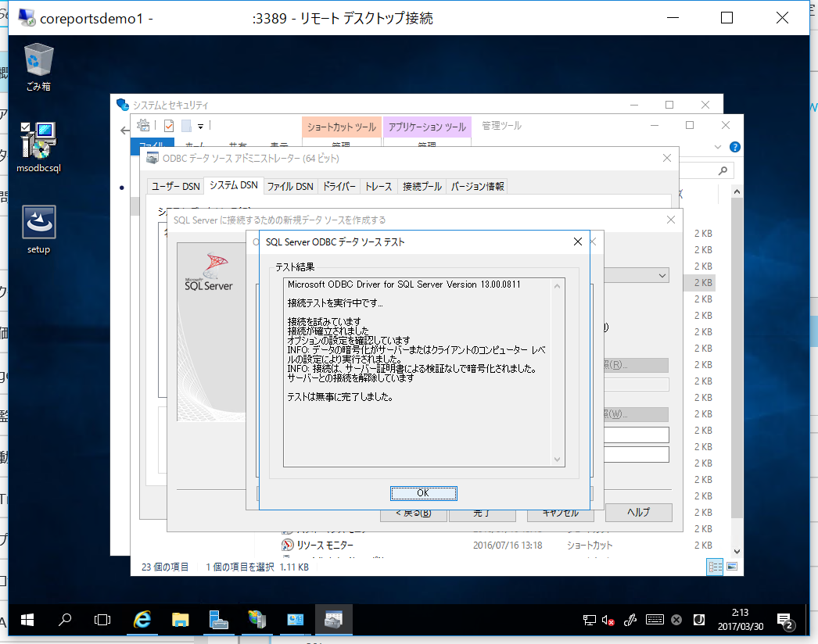Click the taskbar clock showing 2017/03/30
The height and width of the screenshot is (644, 818).
(x=741, y=620)
